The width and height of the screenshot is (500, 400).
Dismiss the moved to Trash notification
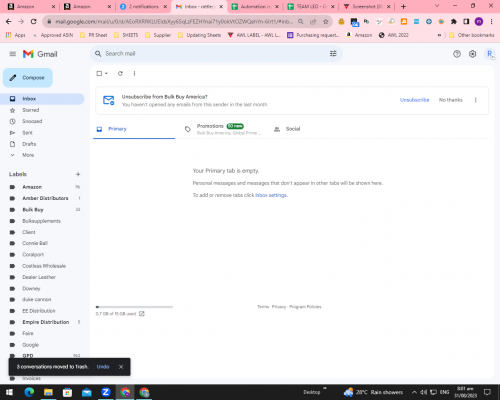click(121, 367)
